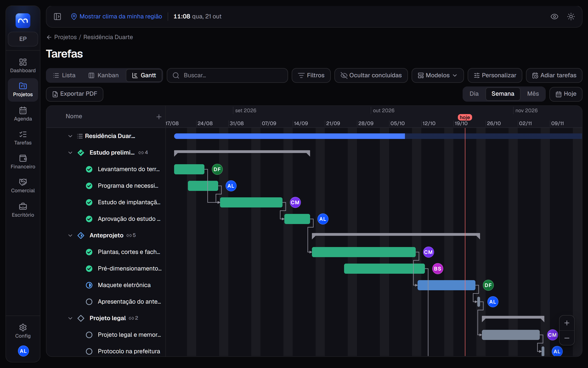The width and height of the screenshot is (588, 368).
Task: Uncheck the Levantamento do terr... task
Action: click(x=89, y=169)
